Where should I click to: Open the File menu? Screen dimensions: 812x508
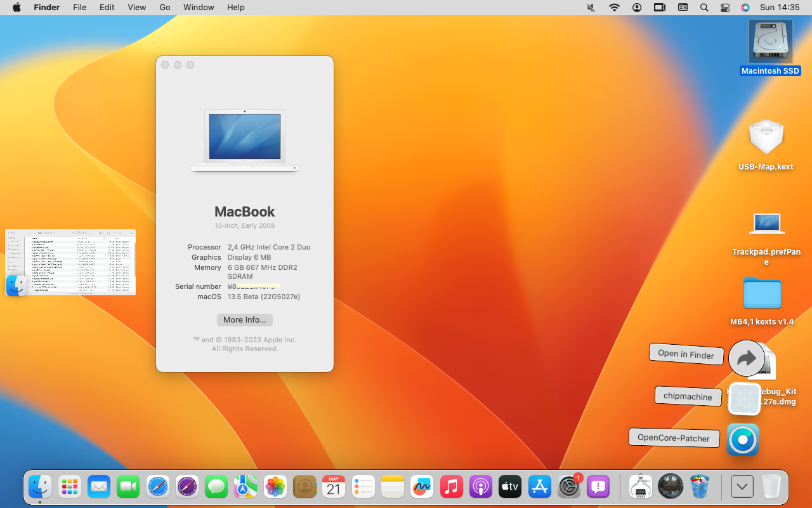[79, 8]
